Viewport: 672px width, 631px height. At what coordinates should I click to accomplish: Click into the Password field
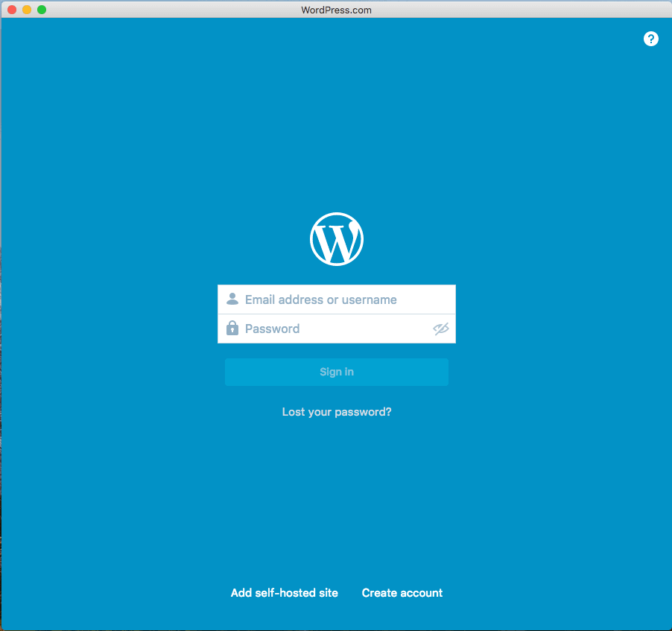click(x=337, y=329)
